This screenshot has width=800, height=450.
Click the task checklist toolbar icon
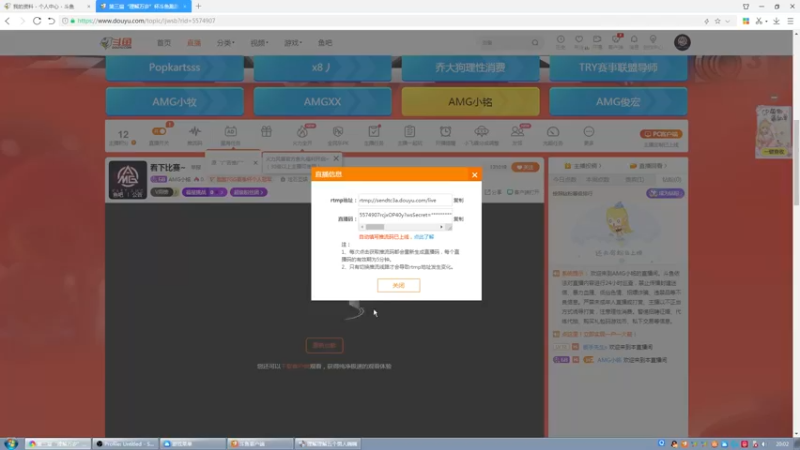[374, 132]
